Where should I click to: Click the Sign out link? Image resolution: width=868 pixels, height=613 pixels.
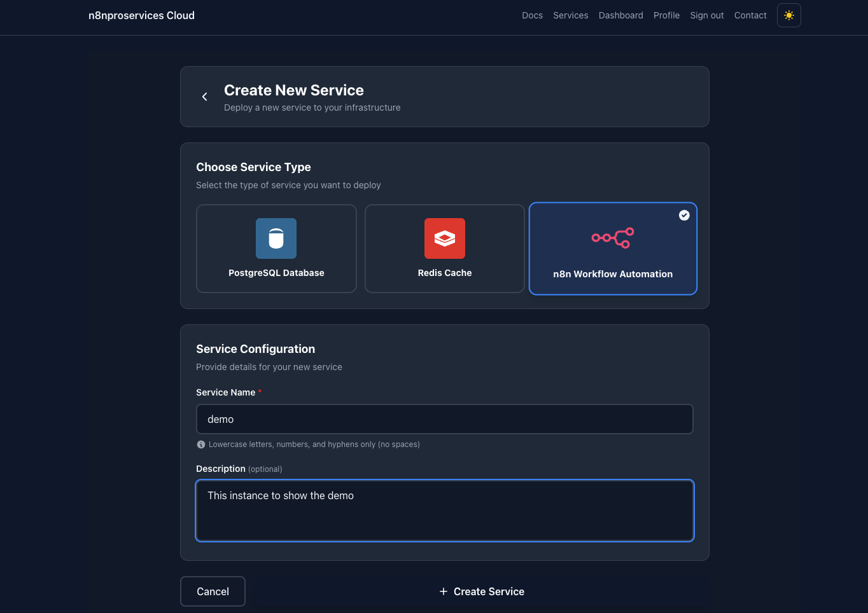tap(706, 15)
